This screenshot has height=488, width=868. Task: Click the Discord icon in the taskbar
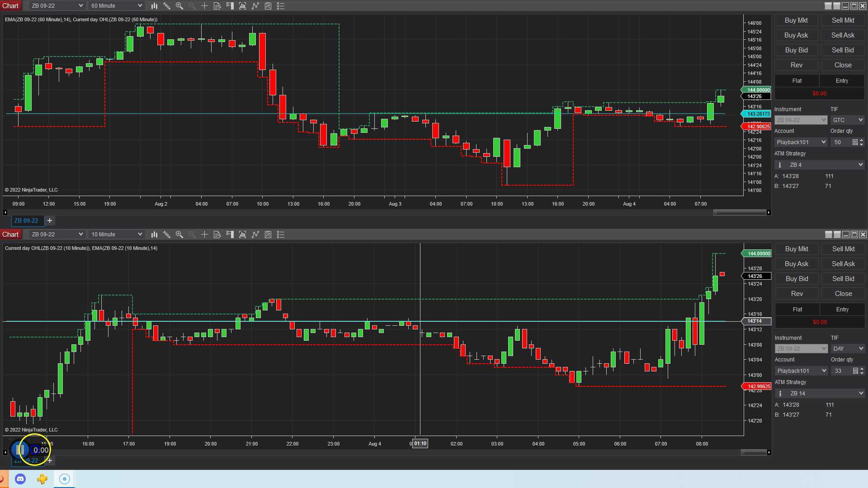coord(20,479)
